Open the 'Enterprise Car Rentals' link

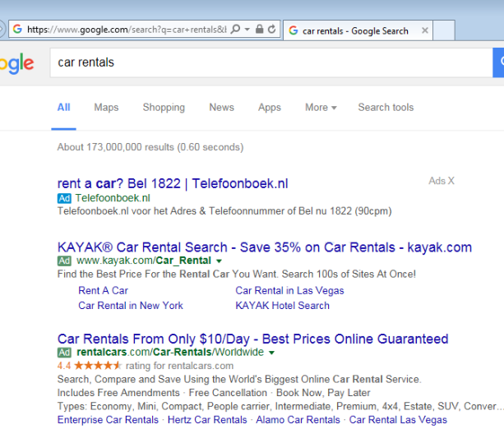108,420
